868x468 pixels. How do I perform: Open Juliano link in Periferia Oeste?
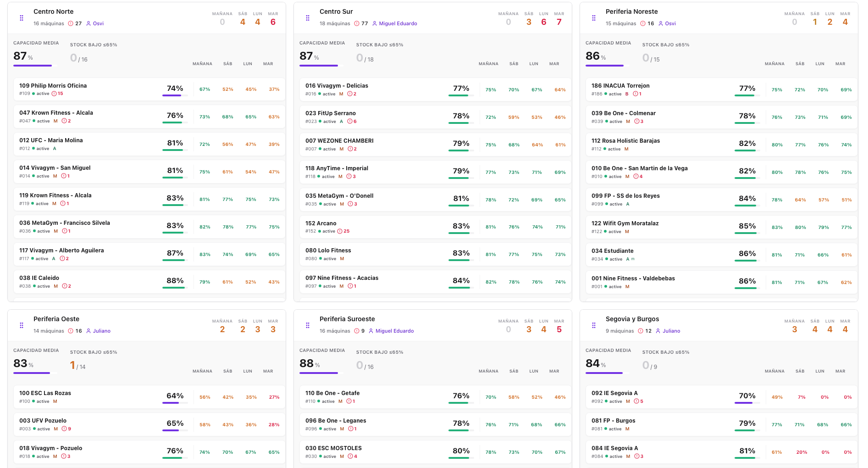[x=98, y=331]
